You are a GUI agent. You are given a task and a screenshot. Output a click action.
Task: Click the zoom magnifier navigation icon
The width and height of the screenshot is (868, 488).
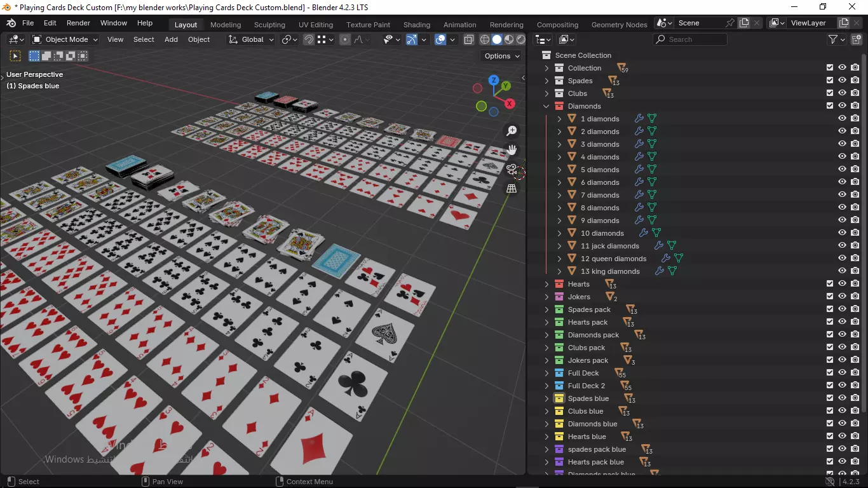pos(512,131)
